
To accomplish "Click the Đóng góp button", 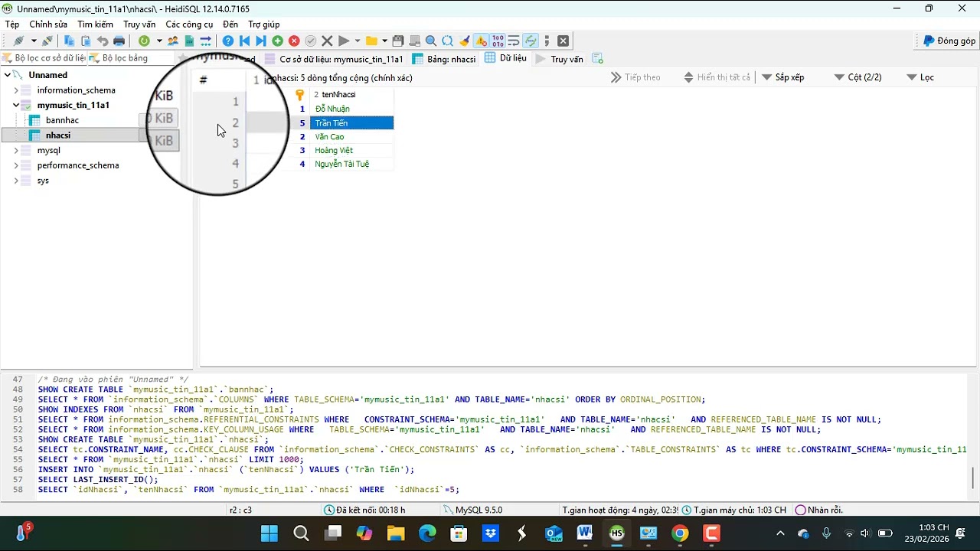I will coord(949,41).
